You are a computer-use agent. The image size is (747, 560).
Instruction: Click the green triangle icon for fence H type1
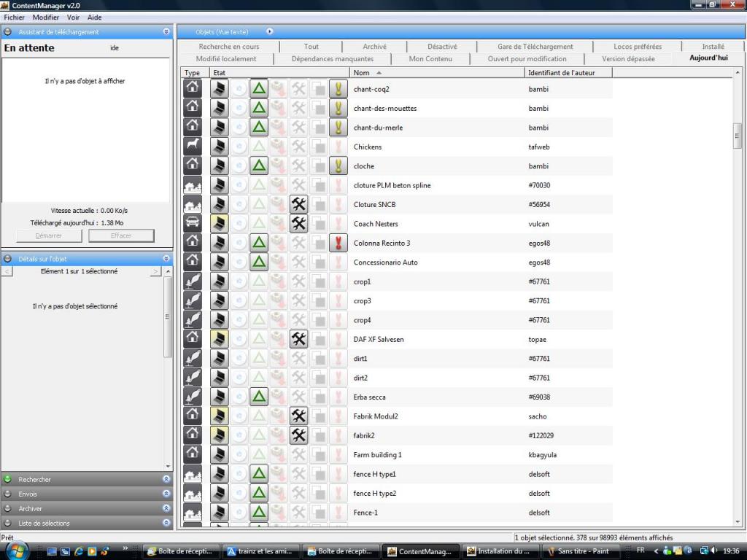[259, 474]
